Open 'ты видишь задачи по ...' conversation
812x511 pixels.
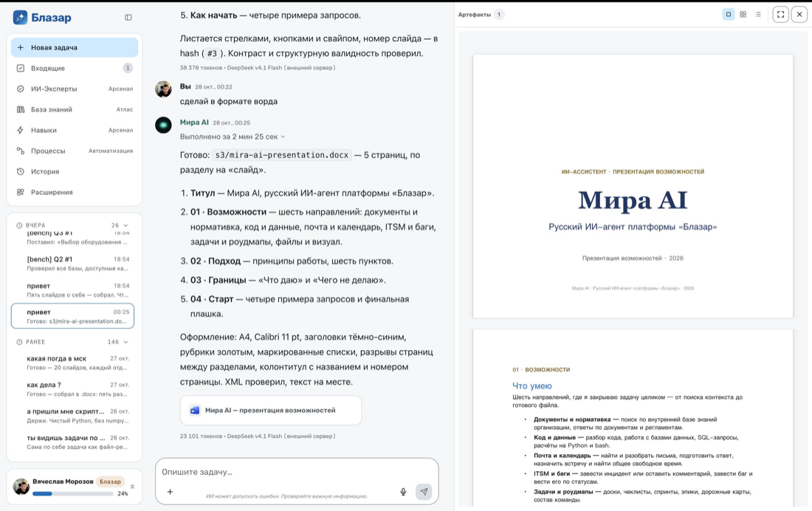coord(73,442)
